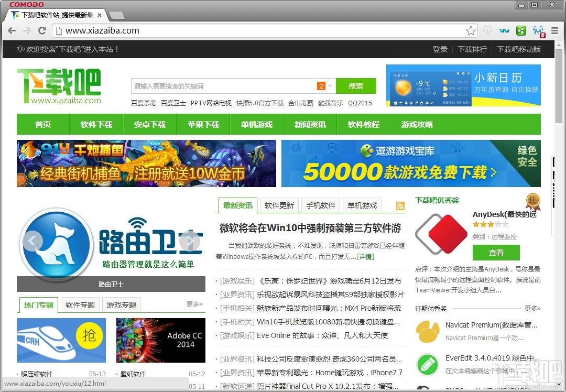Click the PPTV网络电视 hot search link

click(211, 103)
